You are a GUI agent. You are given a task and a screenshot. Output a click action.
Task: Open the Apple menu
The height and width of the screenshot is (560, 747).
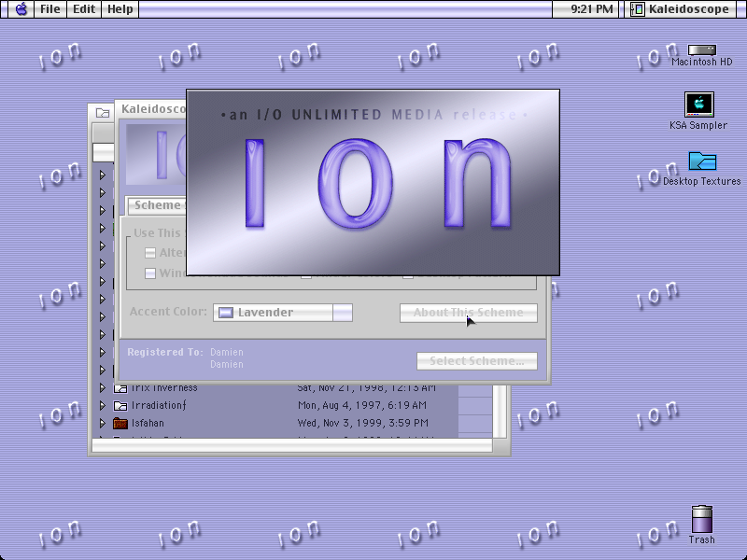[21, 9]
